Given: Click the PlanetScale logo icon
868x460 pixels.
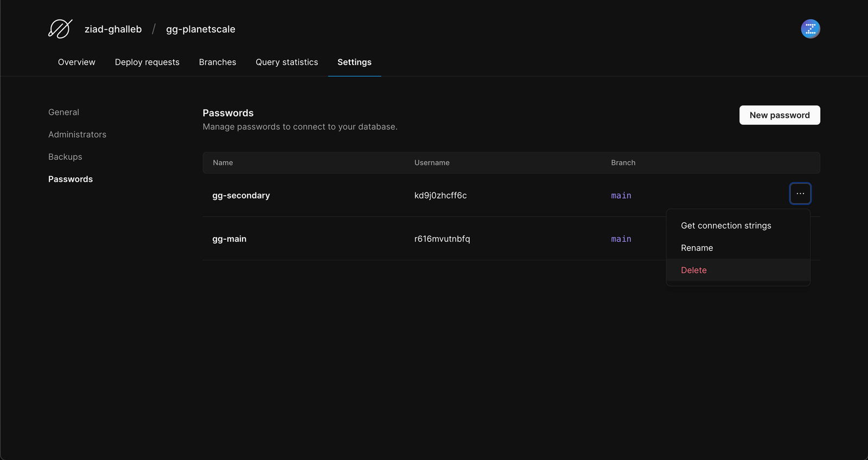Looking at the screenshot, I should (60, 29).
